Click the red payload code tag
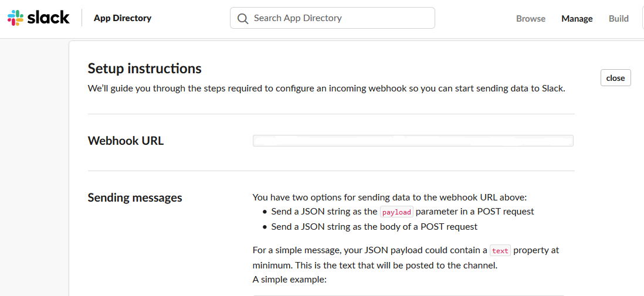 click(x=396, y=212)
